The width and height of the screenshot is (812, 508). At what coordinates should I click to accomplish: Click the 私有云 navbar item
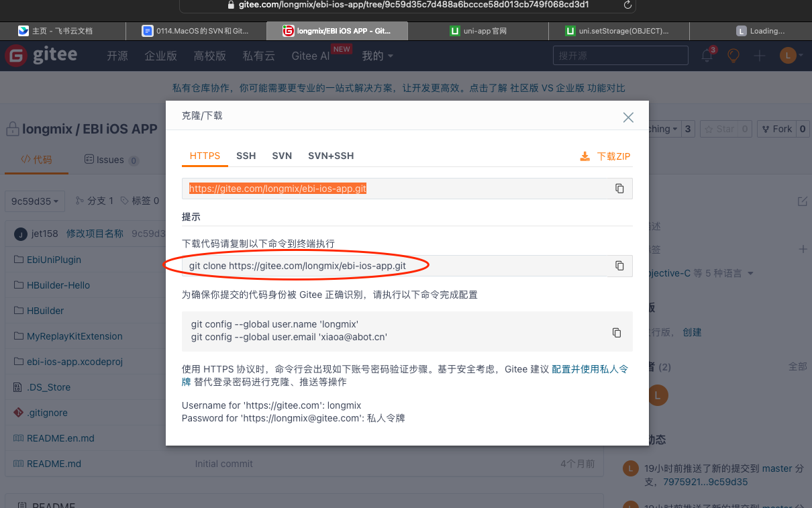coord(259,56)
